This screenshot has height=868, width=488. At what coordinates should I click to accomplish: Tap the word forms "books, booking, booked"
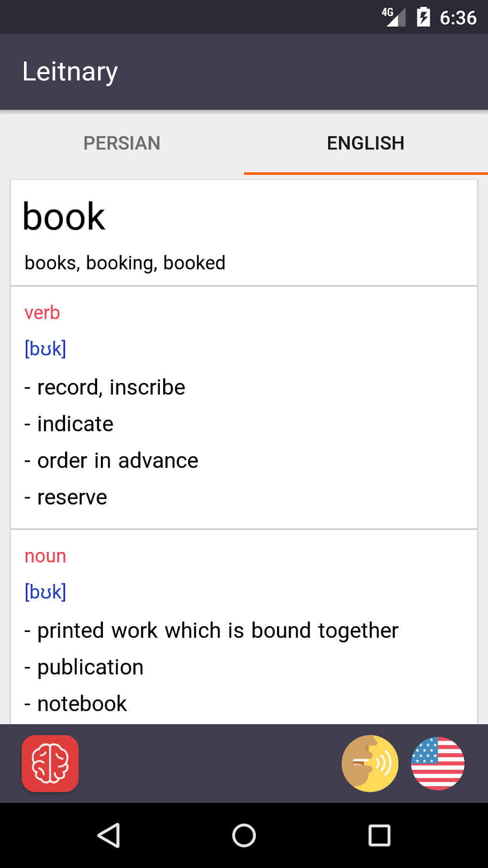tap(125, 263)
